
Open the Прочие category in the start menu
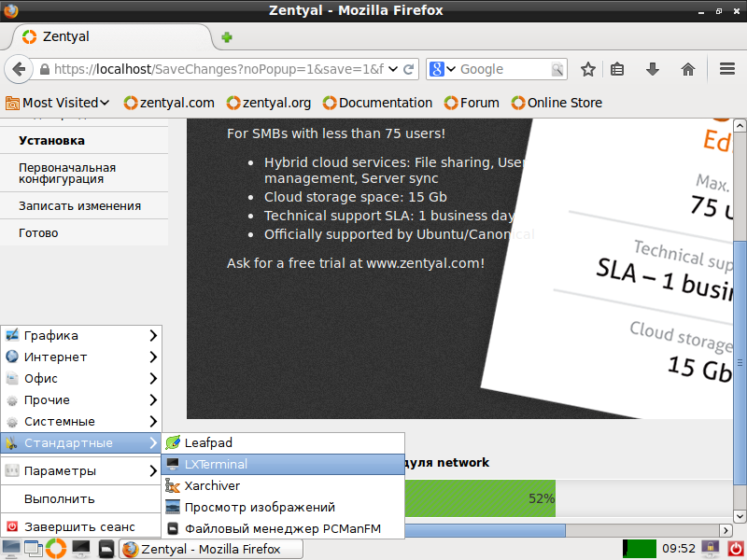coord(81,400)
